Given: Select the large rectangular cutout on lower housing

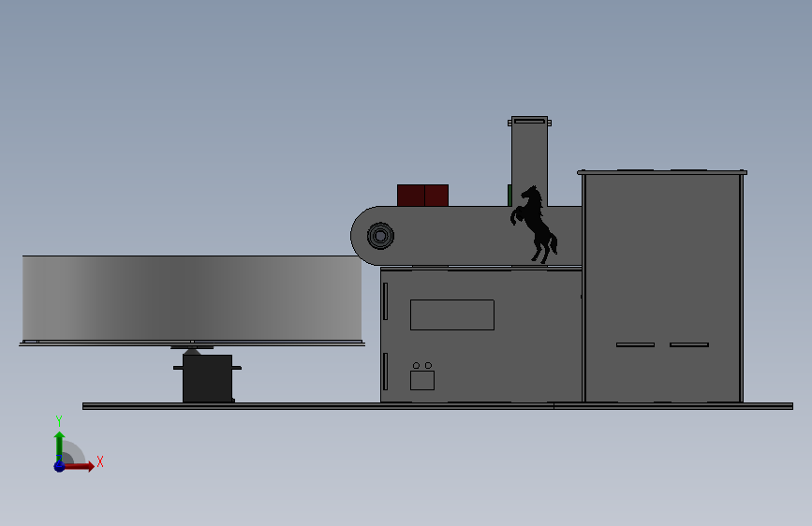Looking at the screenshot, I should [452, 314].
